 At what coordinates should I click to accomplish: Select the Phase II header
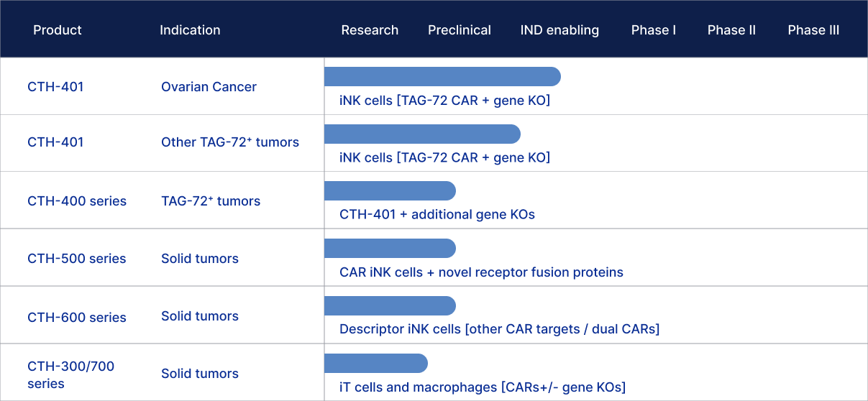click(x=731, y=30)
